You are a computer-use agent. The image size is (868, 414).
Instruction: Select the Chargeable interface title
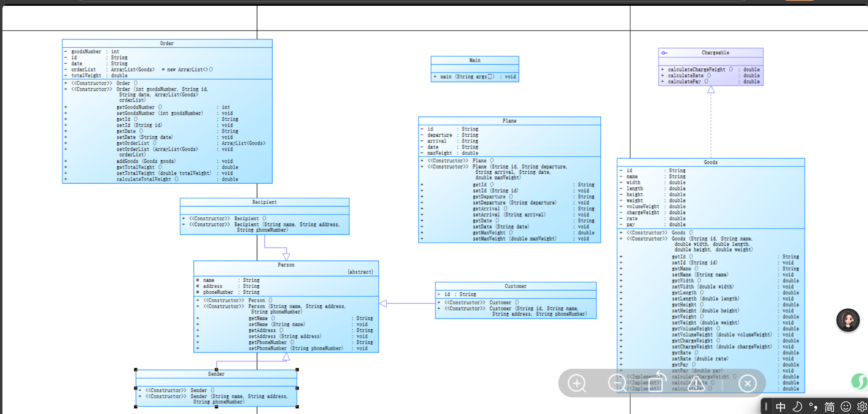(x=715, y=53)
